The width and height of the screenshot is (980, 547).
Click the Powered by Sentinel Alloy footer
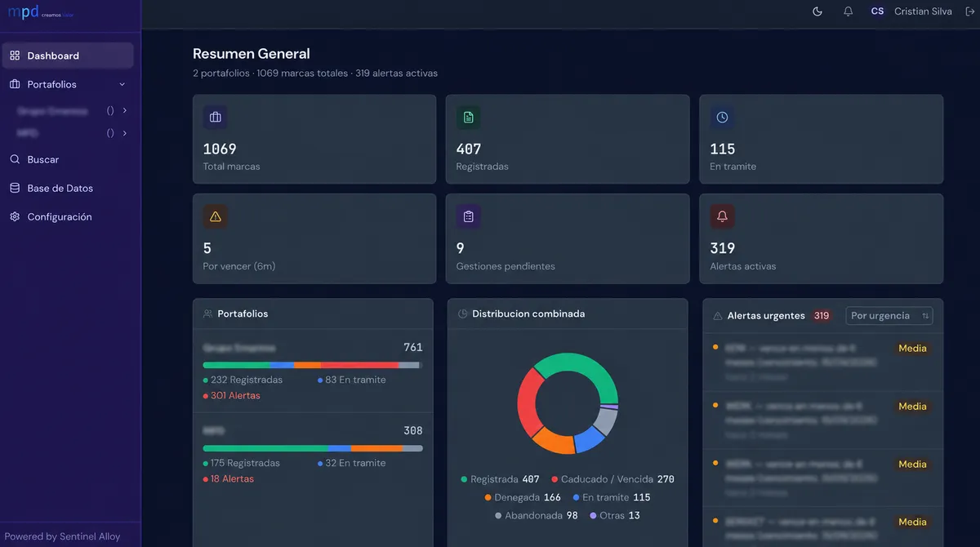62,536
